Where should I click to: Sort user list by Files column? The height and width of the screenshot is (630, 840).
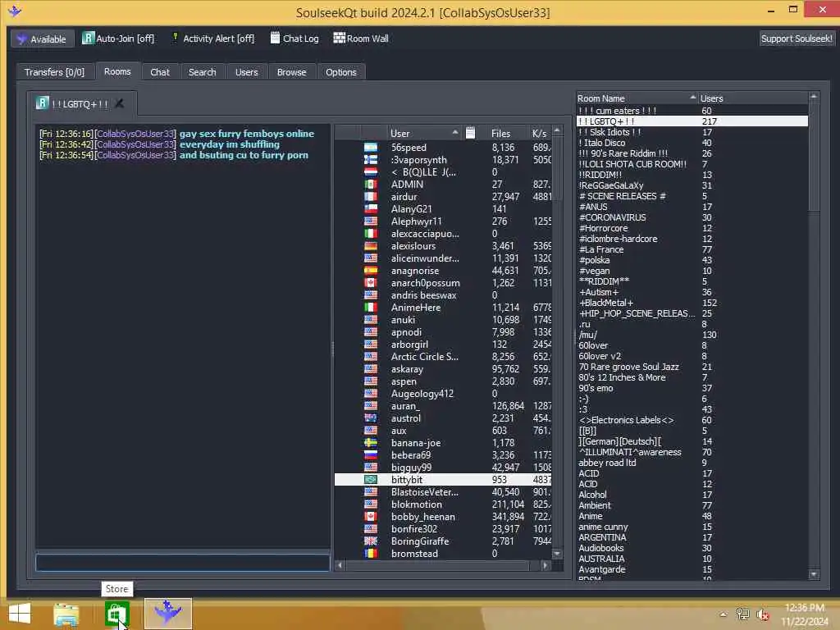(x=501, y=133)
